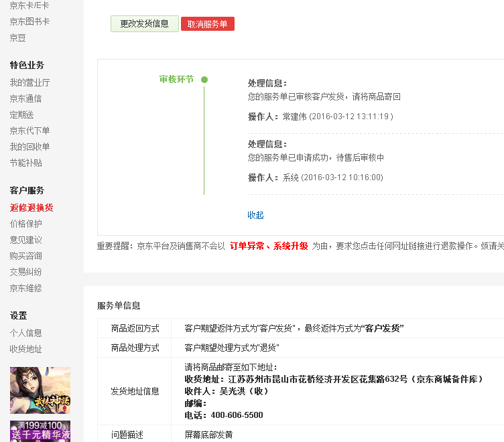Image resolution: width=504 pixels, height=442 pixels.
Task: Select the 商品处理方式 table cell
Action: pos(135,348)
